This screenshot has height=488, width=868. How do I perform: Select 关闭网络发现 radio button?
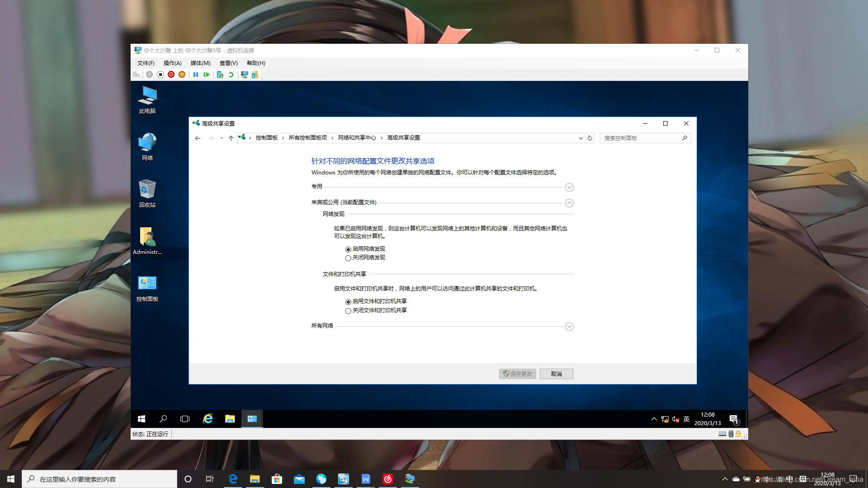tap(348, 258)
